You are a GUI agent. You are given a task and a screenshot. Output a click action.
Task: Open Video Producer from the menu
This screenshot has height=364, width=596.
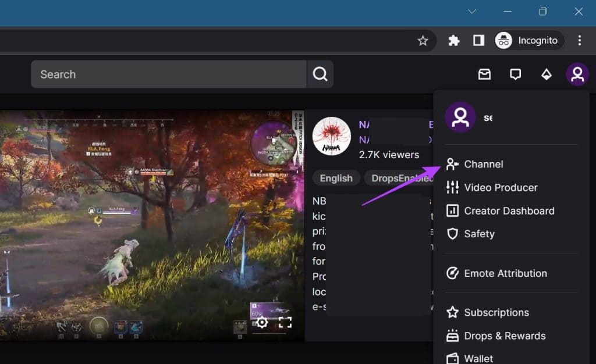[x=500, y=187]
